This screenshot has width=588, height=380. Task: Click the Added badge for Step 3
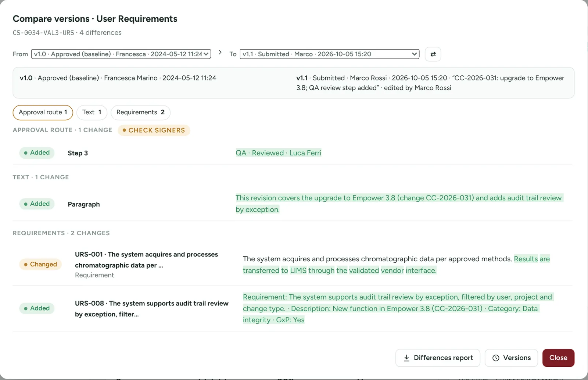[37, 153]
